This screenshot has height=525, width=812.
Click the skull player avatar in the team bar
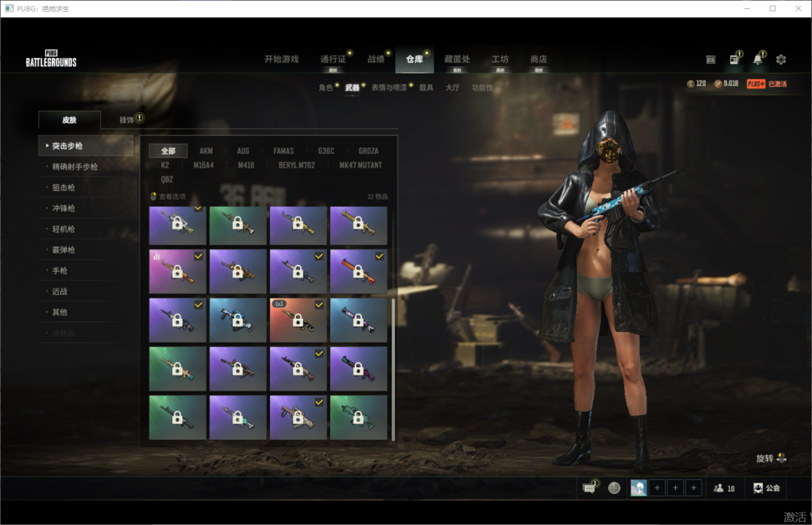(638, 487)
